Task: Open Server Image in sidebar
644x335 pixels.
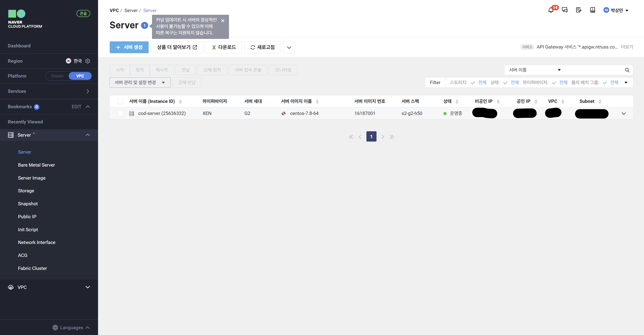Action: pos(32,178)
